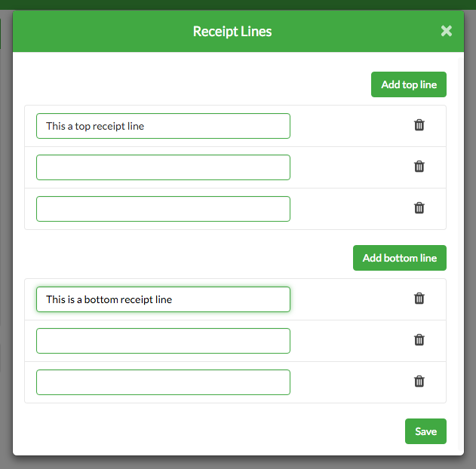Close the Receipt Lines dialog
This screenshot has height=469, width=476.
tap(447, 31)
